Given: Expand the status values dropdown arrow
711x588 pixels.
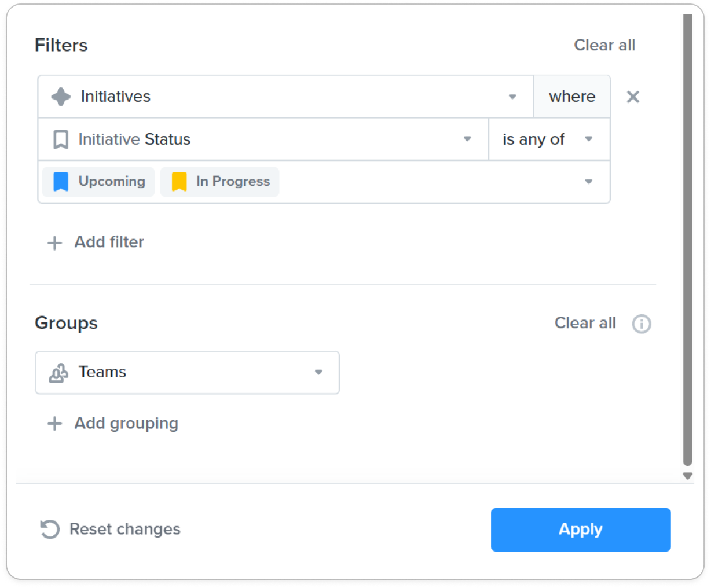Looking at the screenshot, I should [x=589, y=182].
